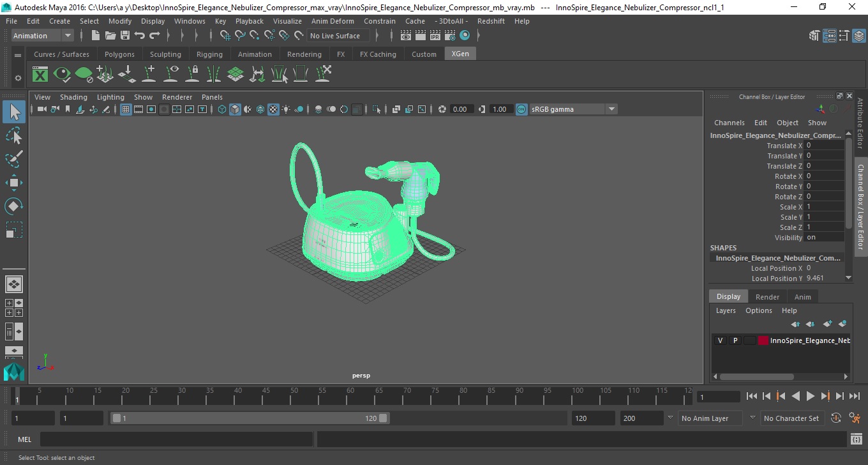Viewport: 868px width, 465px height.
Task: Start IPR render icon
Action: [436, 36]
